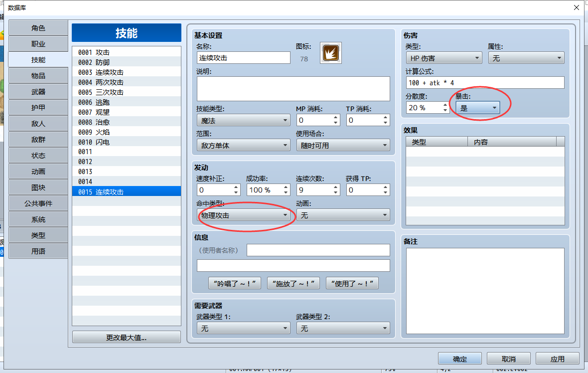Increase the MP 消耗 value
This screenshot has width=588, height=373.
pyautogui.click(x=336, y=118)
